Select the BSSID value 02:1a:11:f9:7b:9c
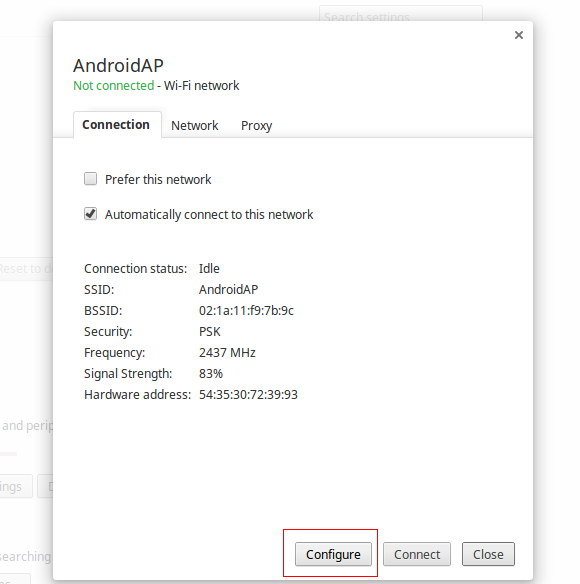This screenshot has width=580, height=584. (246, 310)
